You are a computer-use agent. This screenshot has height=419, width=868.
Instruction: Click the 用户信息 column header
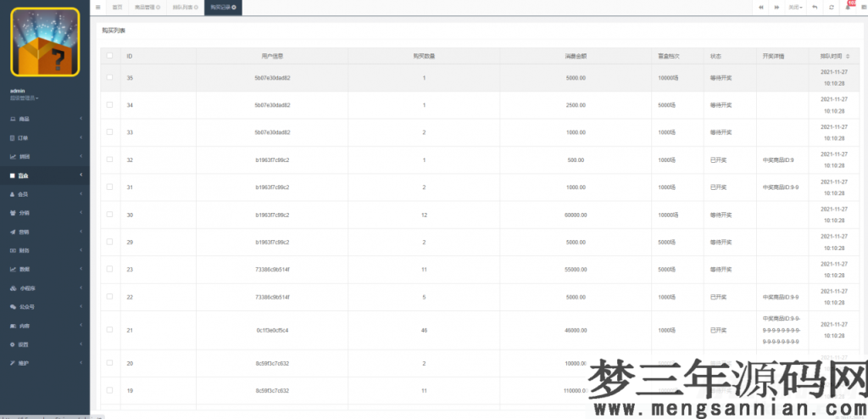click(x=272, y=56)
